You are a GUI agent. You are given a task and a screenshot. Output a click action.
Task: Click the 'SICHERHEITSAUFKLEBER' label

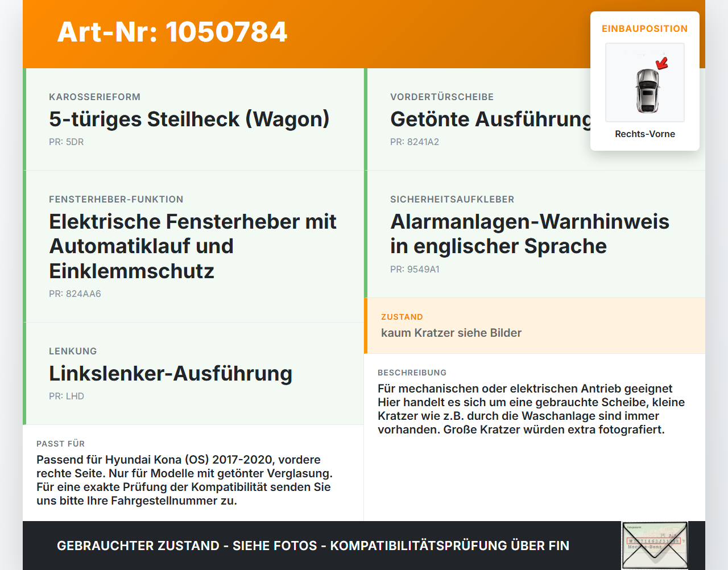point(452,199)
